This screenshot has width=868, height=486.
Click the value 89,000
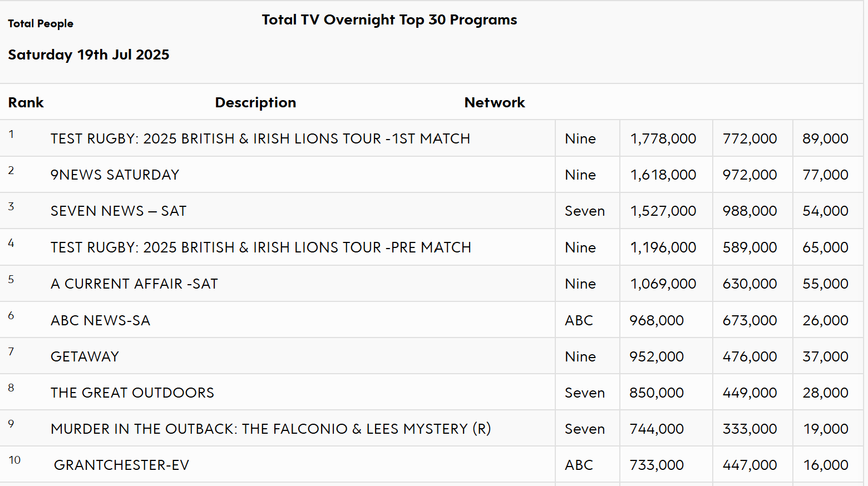tap(825, 138)
